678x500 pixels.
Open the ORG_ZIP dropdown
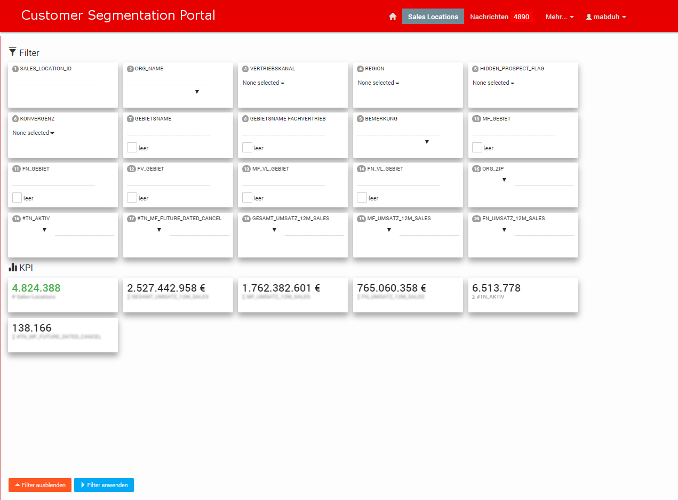coord(503,180)
